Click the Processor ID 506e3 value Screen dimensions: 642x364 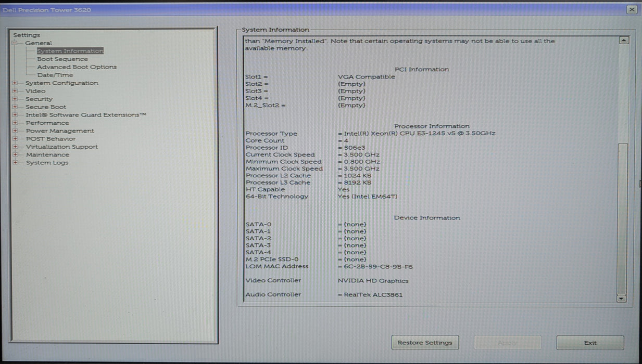click(355, 148)
